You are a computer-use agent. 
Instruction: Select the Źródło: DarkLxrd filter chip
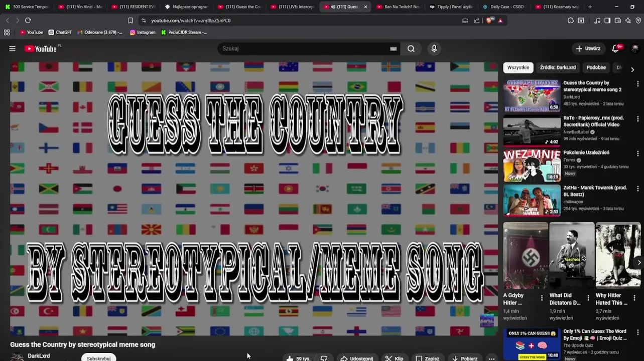[x=558, y=67]
